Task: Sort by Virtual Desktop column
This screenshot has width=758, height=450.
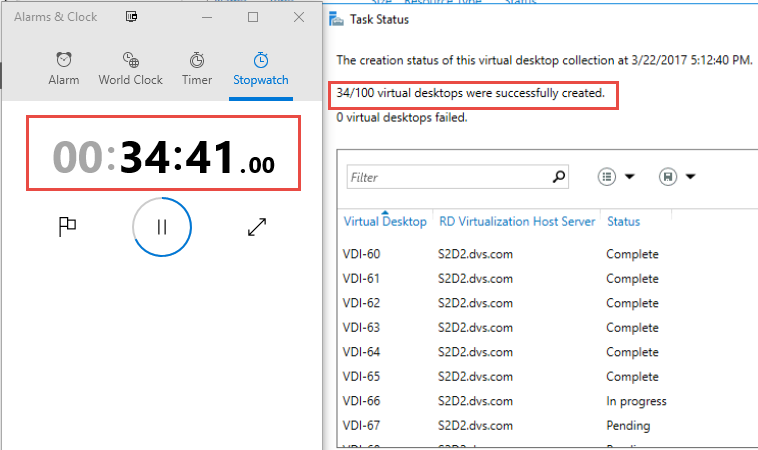Action: (385, 221)
